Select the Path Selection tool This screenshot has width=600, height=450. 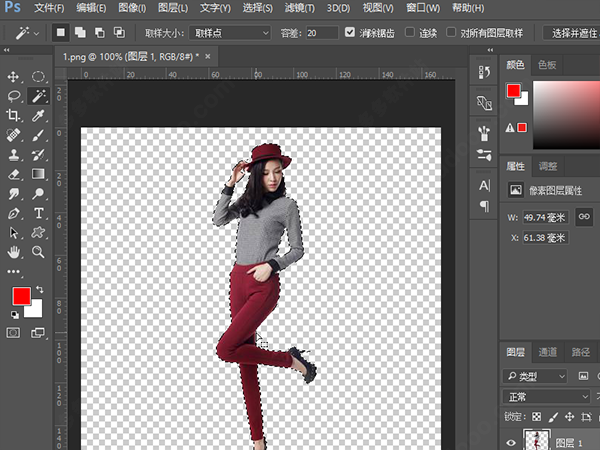pyautogui.click(x=13, y=233)
